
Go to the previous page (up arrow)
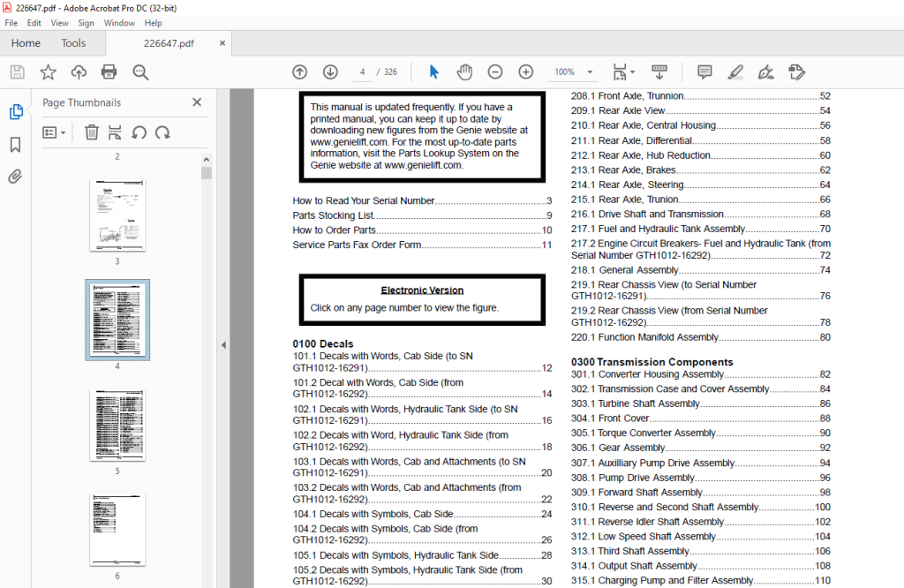pos(299,72)
